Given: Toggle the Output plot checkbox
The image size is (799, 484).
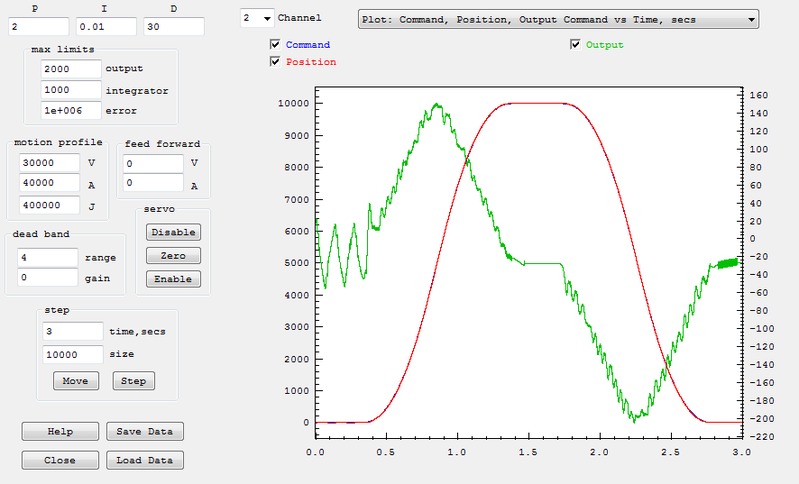Looking at the screenshot, I should [575, 45].
